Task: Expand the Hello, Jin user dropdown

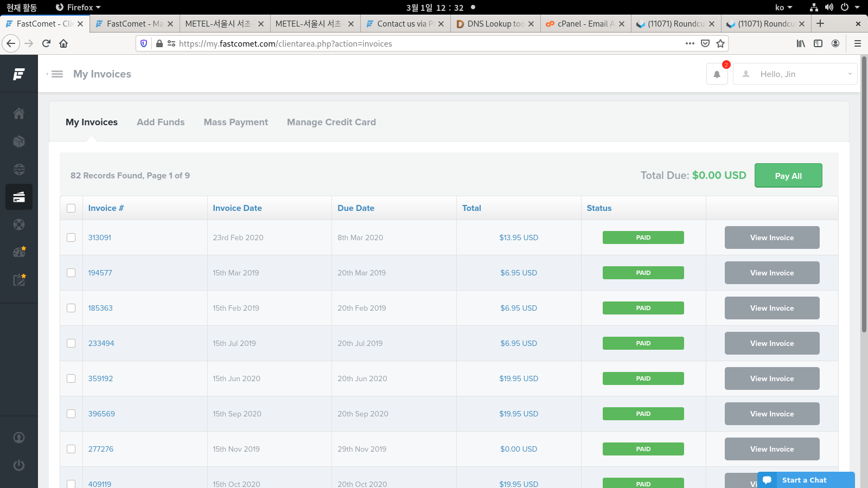Action: point(795,74)
